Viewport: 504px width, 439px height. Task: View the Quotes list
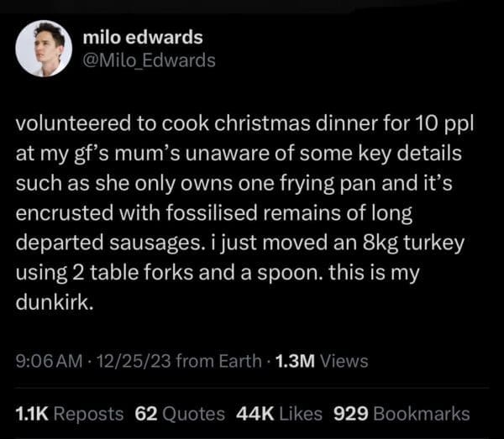coord(194,414)
